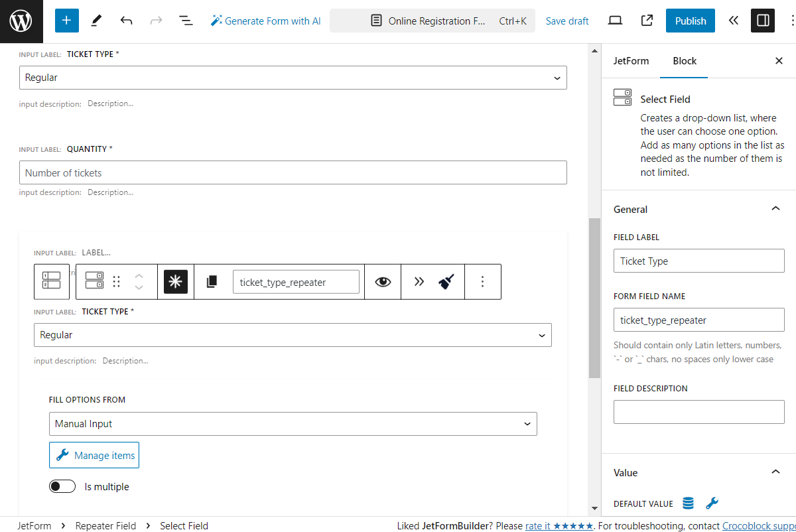Open the Fill Options From Manual Input dropdown

[293, 424]
